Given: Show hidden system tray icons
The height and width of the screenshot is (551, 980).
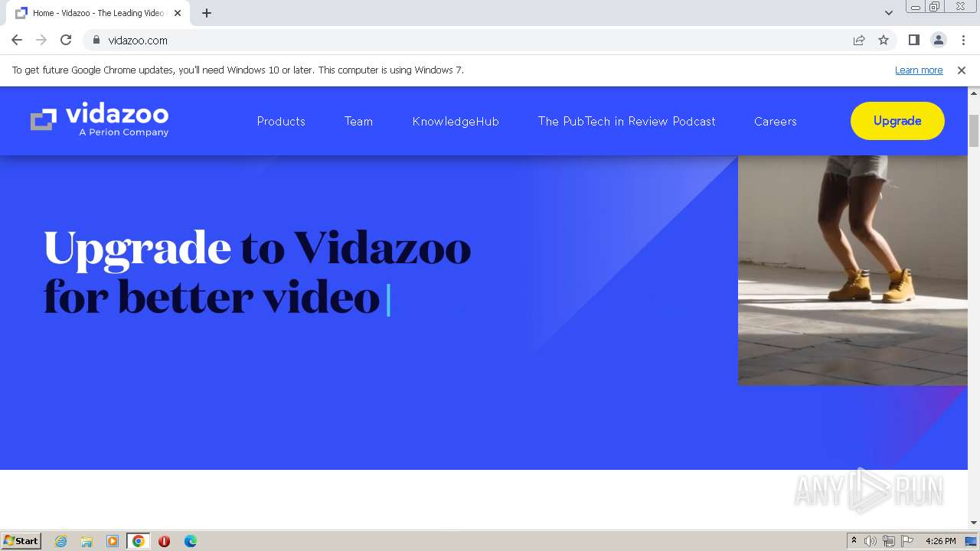Looking at the screenshot, I should [854, 541].
